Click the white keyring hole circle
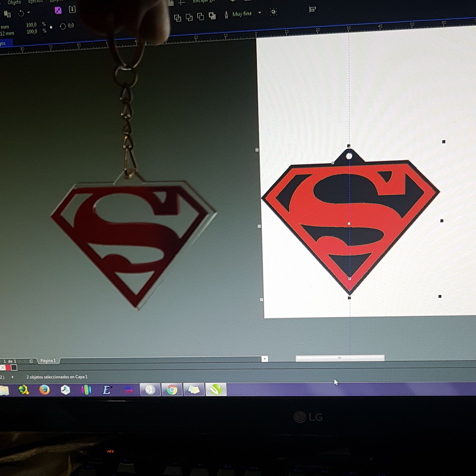The height and width of the screenshot is (476, 476). (349, 156)
